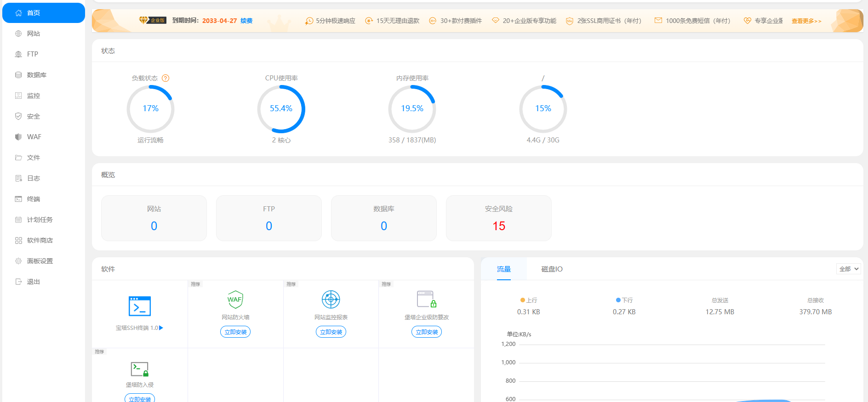Click 立即安装 under 网站防火墙
868x402 pixels.
click(x=235, y=332)
